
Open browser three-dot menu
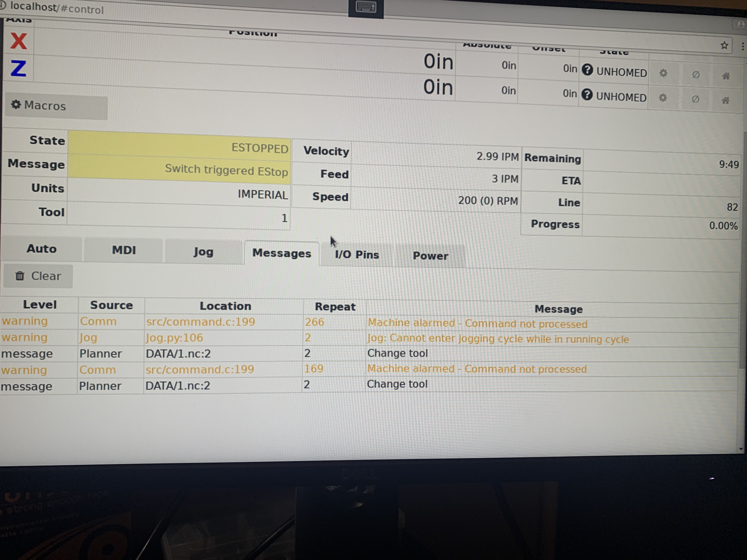(x=743, y=46)
